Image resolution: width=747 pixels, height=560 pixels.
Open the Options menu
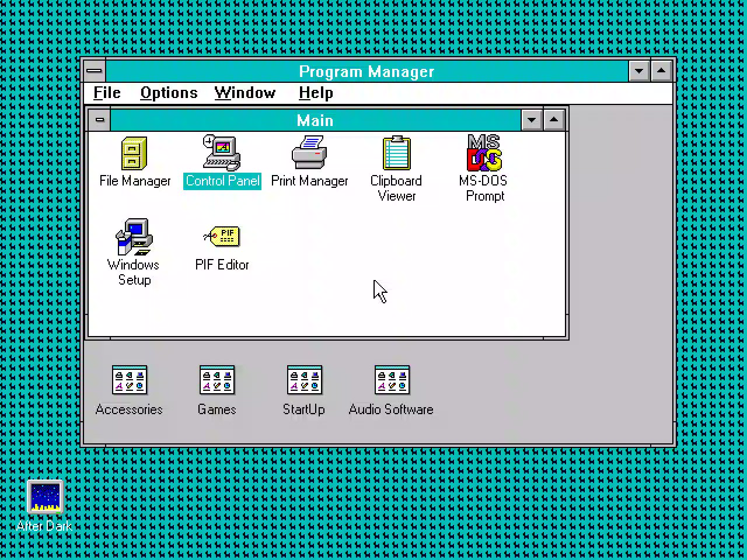click(x=169, y=93)
